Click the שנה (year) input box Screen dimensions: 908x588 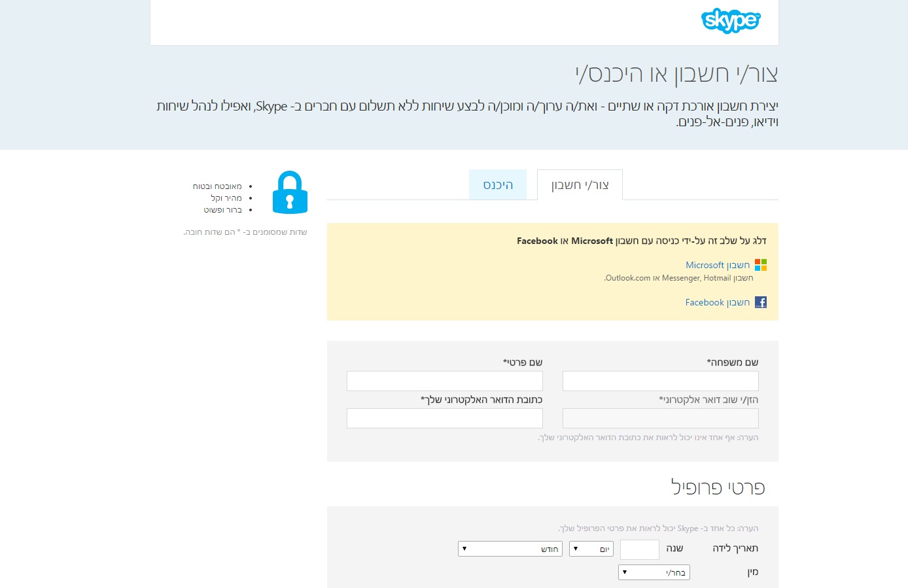pos(639,549)
